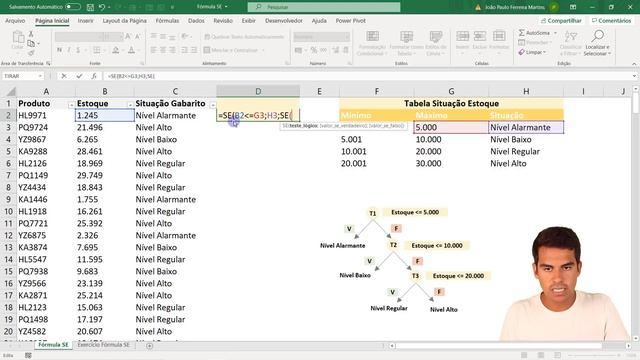Switch to Exercício Fórmula SE sheet
This screenshot has width=640, height=360.
pyautogui.click(x=103, y=345)
